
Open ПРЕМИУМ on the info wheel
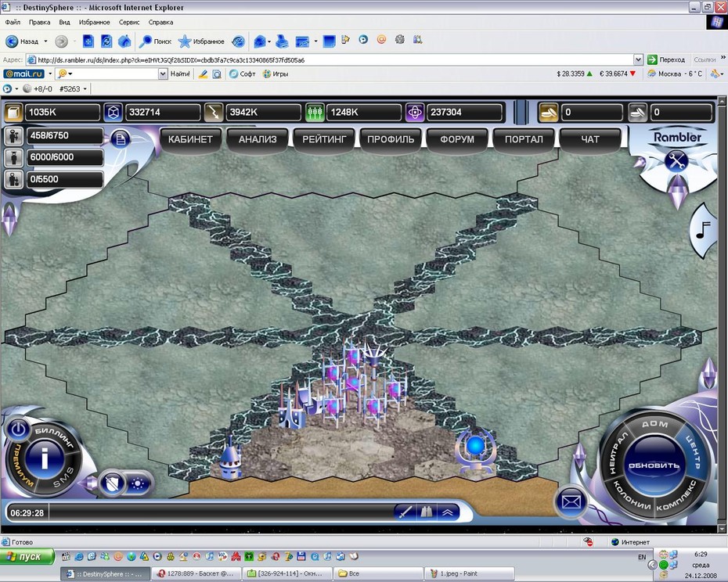20,465
